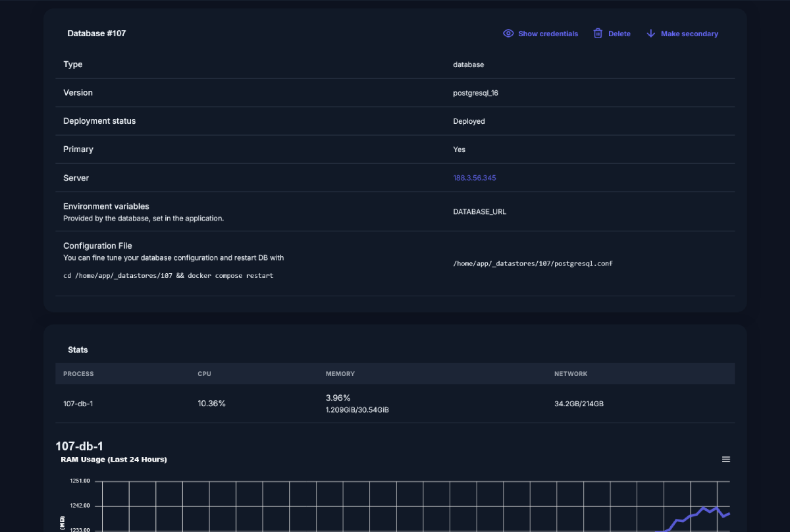Click the Stats section heading
The width and height of the screenshot is (790, 532).
click(78, 350)
